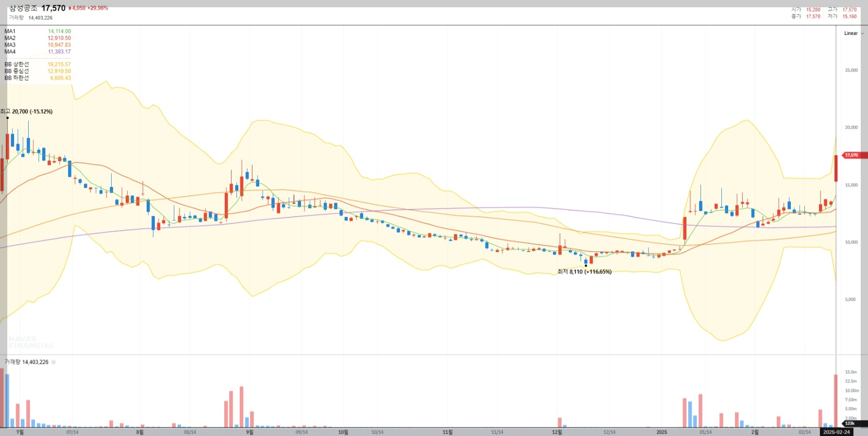Click the 20,000 price axis label
Screen dimensions: 868x436
point(851,128)
